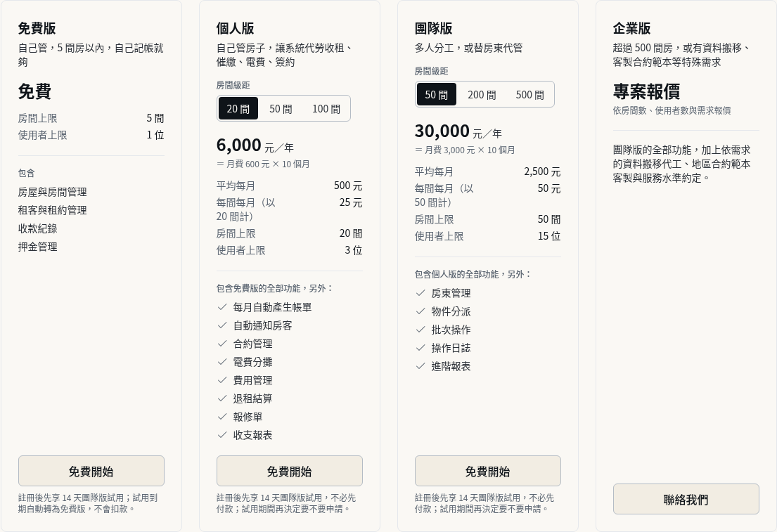Select 200 間 tier in 團隊版
This screenshot has width=777, height=532.
tap(482, 95)
